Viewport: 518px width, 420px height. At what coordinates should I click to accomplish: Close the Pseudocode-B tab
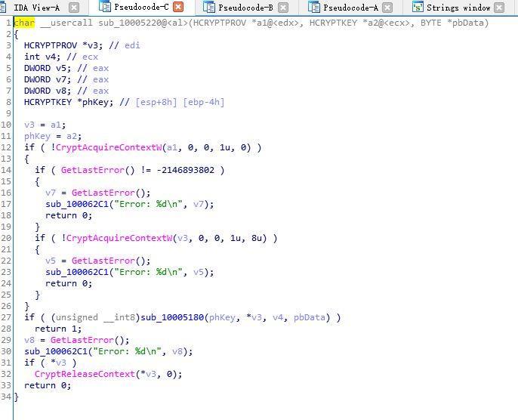tap(283, 8)
